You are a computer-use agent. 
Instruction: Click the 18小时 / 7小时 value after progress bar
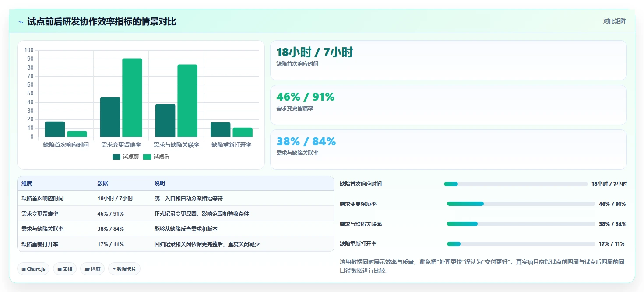[609, 184]
